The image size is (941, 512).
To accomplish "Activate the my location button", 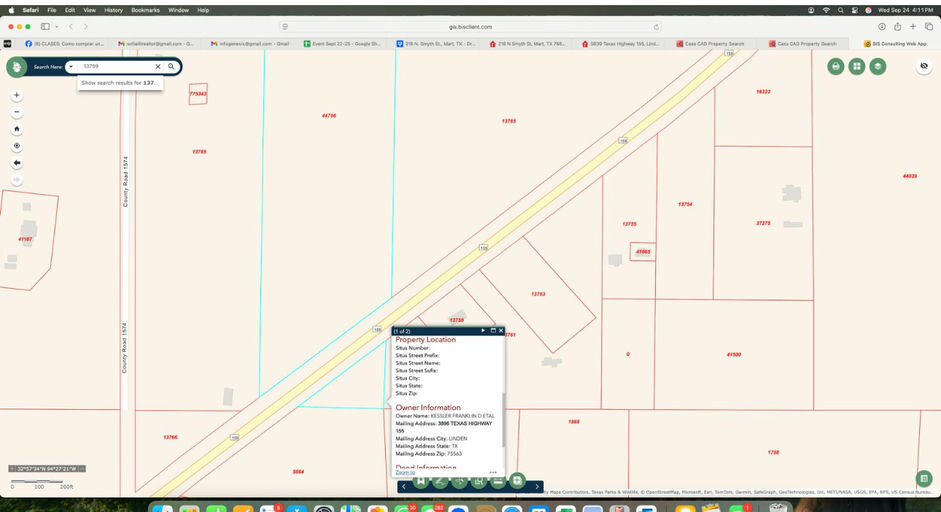I will click(x=17, y=146).
